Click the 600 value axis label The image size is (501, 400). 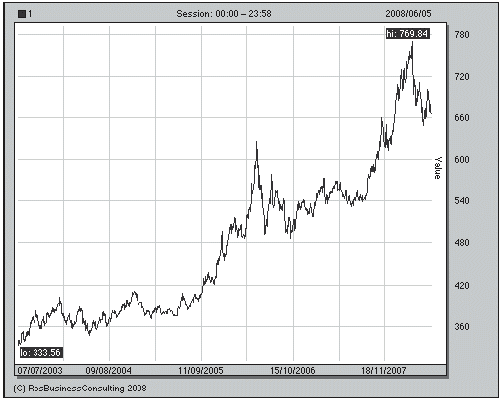tap(462, 159)
